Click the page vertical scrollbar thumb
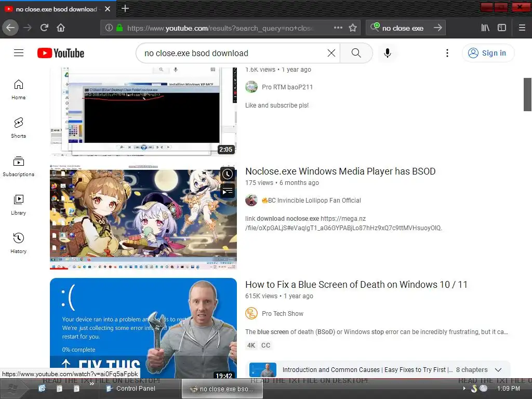 (528, 95)
